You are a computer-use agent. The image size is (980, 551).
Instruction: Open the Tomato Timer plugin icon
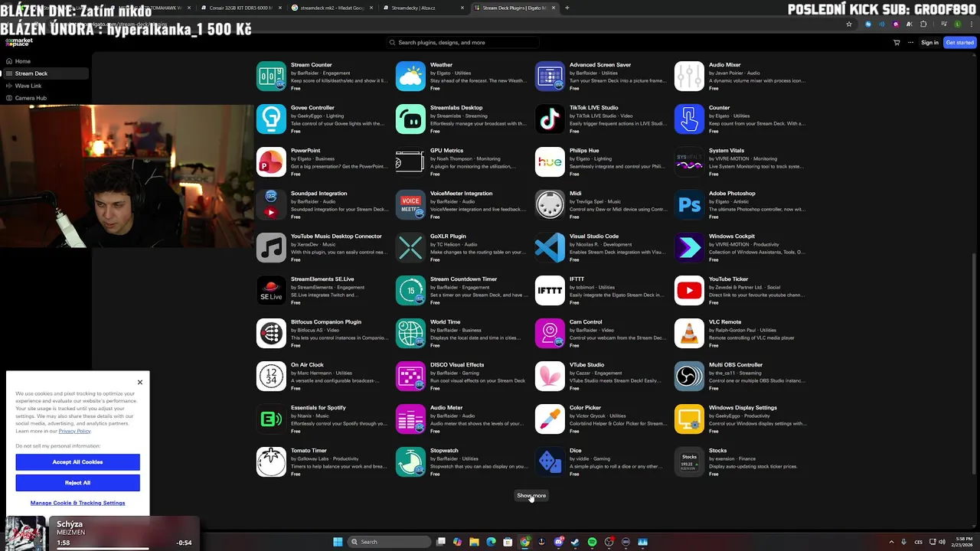pos(271,461)
